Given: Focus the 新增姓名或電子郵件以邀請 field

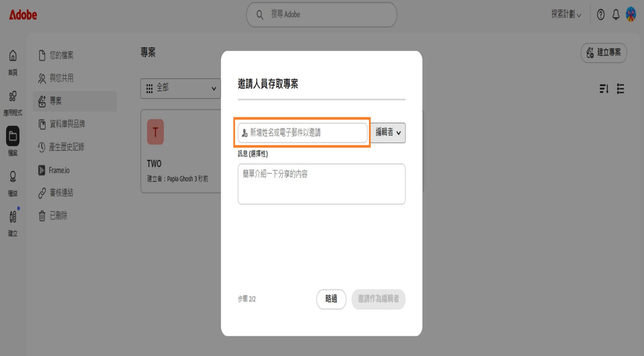Looking at the screenshot, I should (303, 133).
